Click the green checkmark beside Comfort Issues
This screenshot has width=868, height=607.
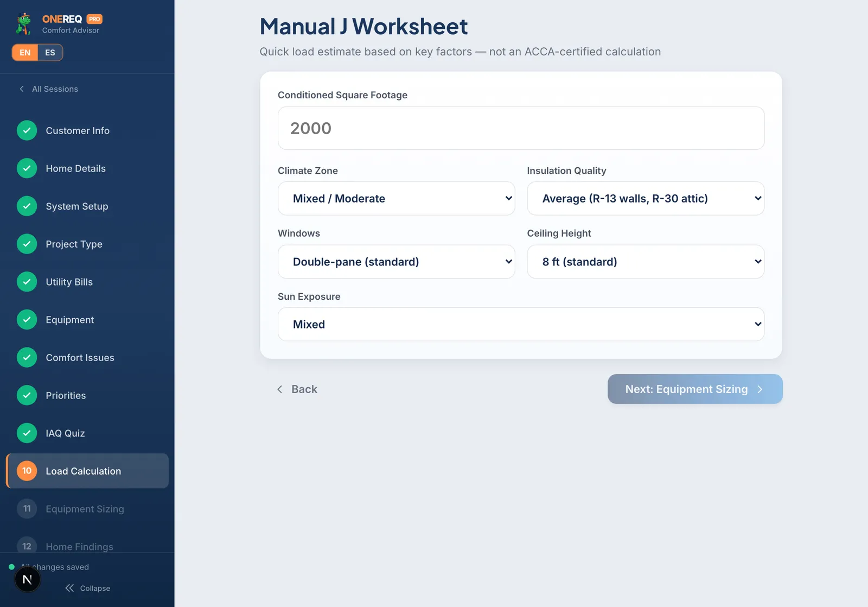click(27, 357)
